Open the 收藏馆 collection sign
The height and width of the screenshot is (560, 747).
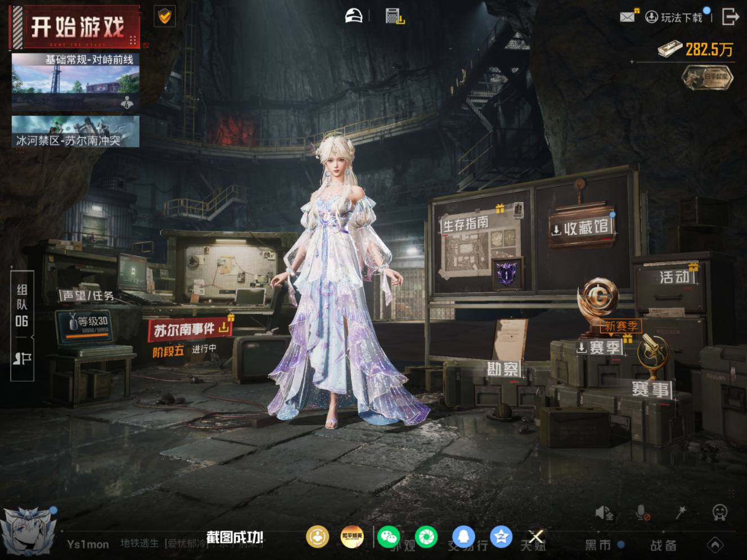pyautogui.click(x=582, y=227)
